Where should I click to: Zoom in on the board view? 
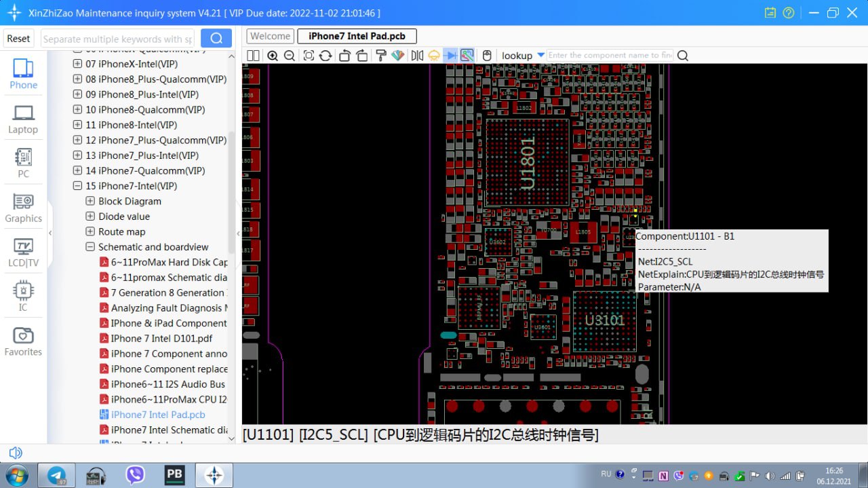click(273, 56)
